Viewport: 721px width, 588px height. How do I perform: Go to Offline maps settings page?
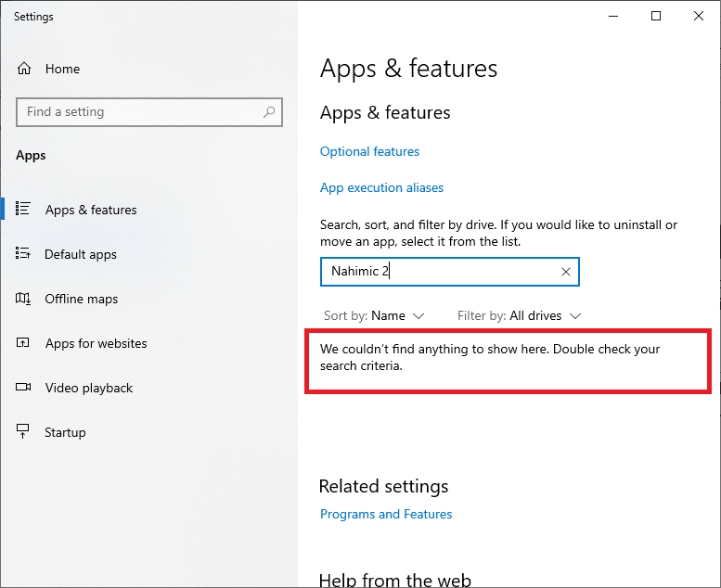click(x=82, y=299)
